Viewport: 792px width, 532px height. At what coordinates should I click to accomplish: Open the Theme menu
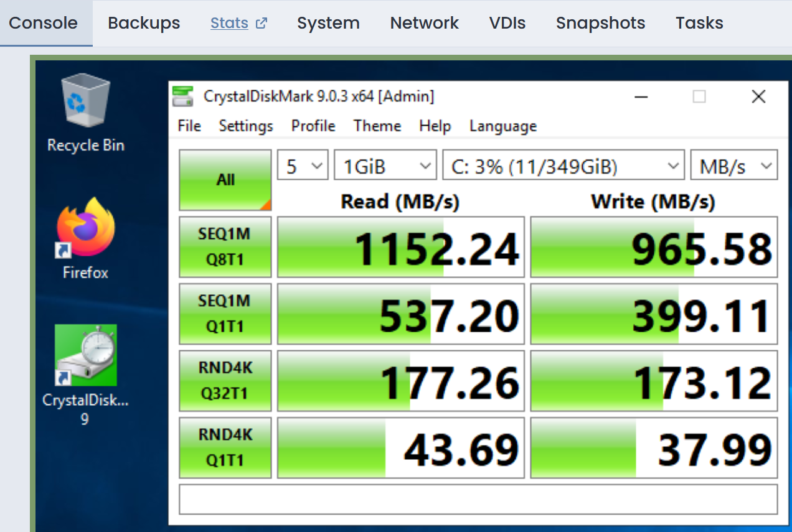tap(377, 126)
